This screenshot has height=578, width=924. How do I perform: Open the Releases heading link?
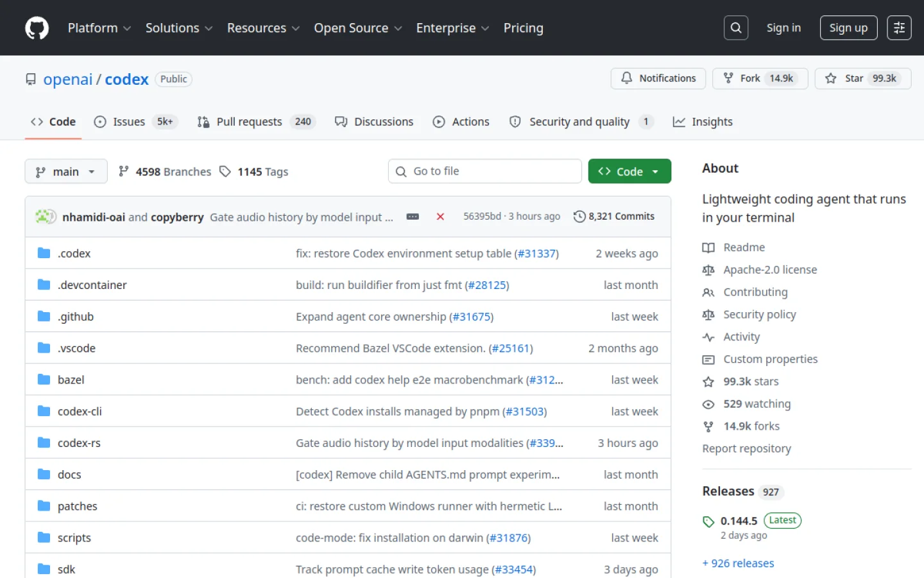pyautogui.click(x=728, y=491)
